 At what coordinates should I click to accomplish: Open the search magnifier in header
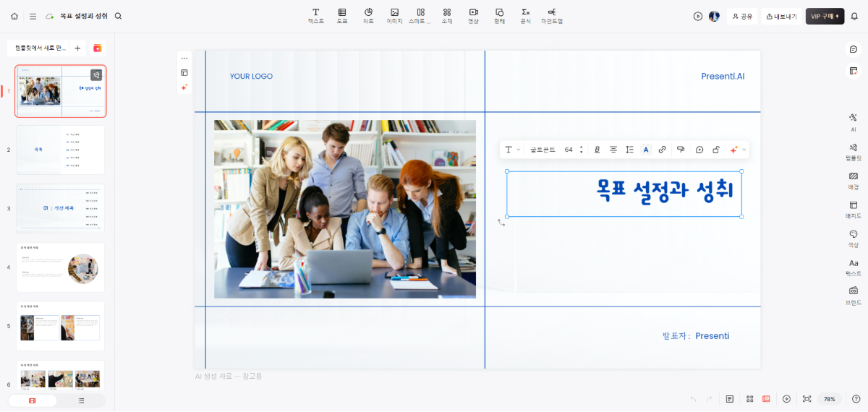(x=118, y=16)
